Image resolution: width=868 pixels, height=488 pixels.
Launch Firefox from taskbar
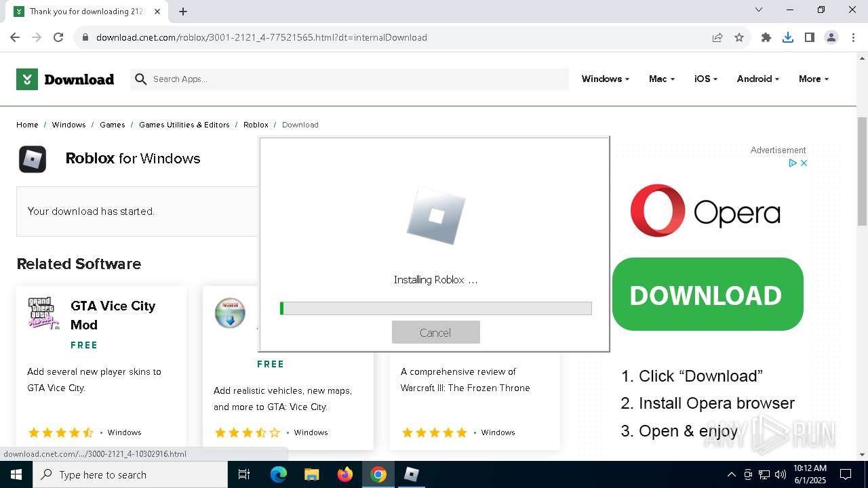[345, 474]
